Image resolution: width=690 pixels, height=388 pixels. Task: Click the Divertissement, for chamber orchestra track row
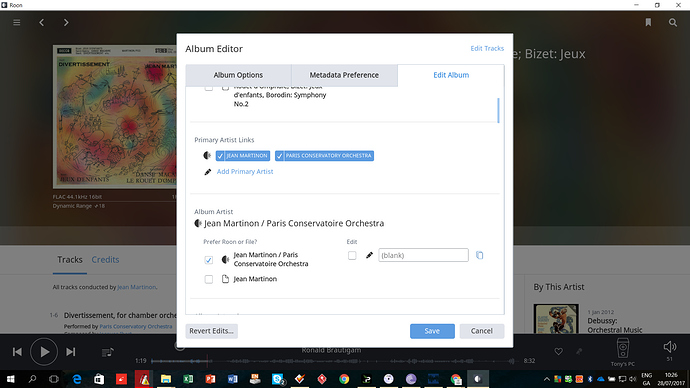click(120, 315)
